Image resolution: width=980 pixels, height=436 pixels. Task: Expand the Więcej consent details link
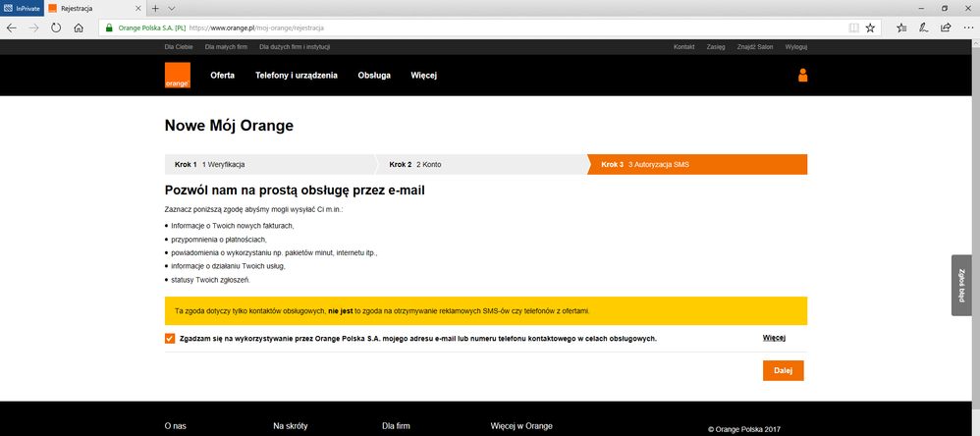[x=775, y=339]
